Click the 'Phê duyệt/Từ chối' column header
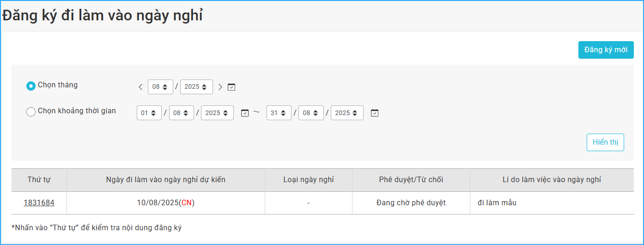 (x=411, y=180)
